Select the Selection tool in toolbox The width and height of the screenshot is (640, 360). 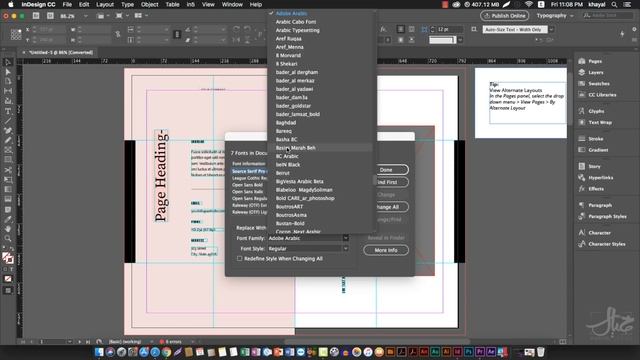pyautogui.click(x=8, y=62)
